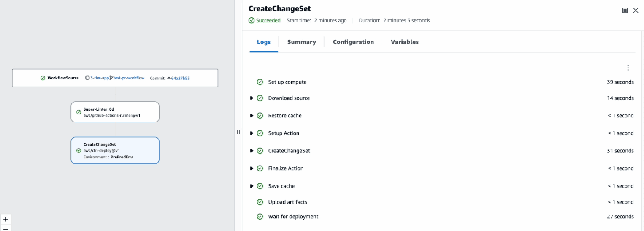
Task: Click the Super-Linter_0d node success icon
Action: pyautogui.click(x=78, y=112)
